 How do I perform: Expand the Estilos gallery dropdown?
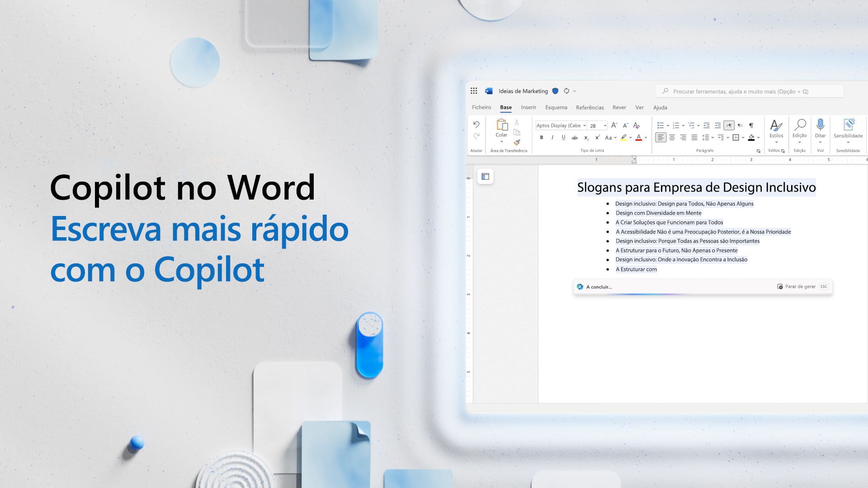coord(777,142)
